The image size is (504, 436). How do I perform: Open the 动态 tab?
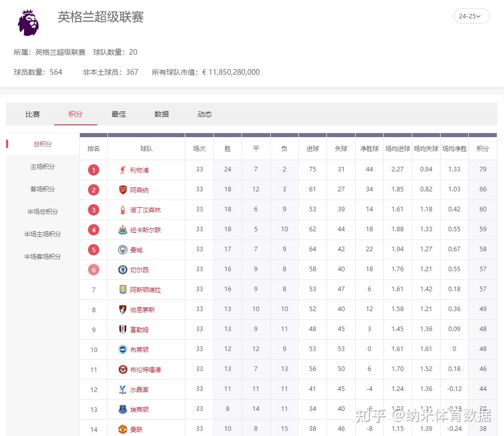[x=204, y=114]
